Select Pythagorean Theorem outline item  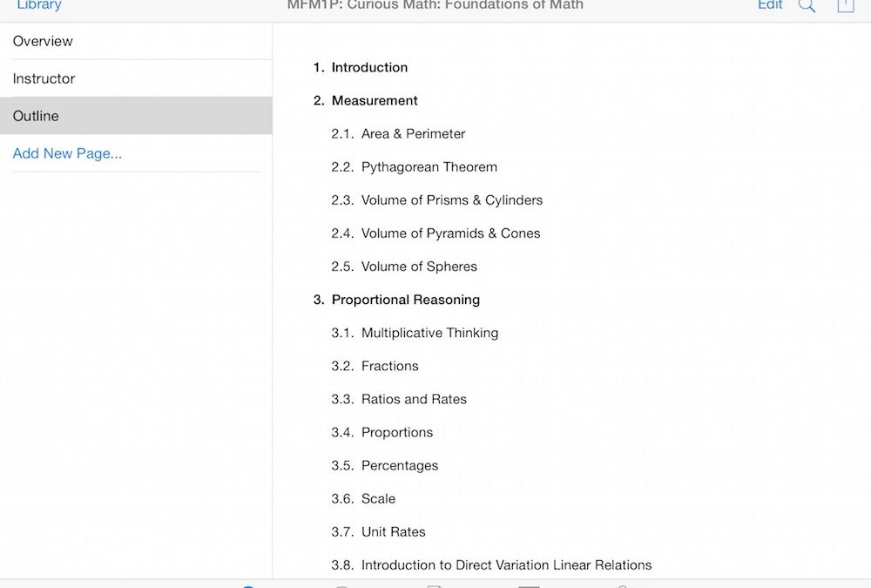point(429,166)
